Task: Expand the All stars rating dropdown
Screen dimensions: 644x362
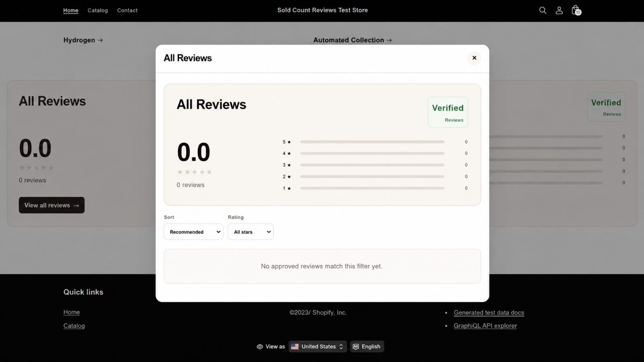Action: [250, 232]
